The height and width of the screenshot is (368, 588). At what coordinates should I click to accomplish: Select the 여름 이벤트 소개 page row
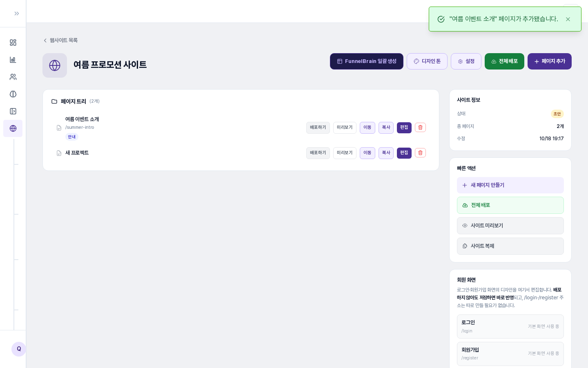[241, 128]
